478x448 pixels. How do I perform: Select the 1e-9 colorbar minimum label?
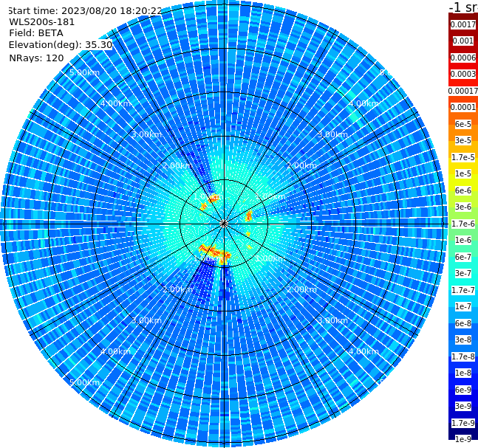click(463, 439)
